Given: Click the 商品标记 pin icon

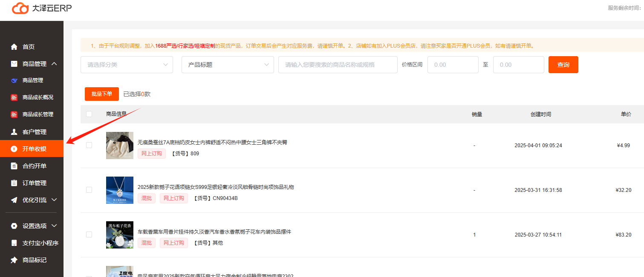Looking at the screenshot, I should 14,260.
